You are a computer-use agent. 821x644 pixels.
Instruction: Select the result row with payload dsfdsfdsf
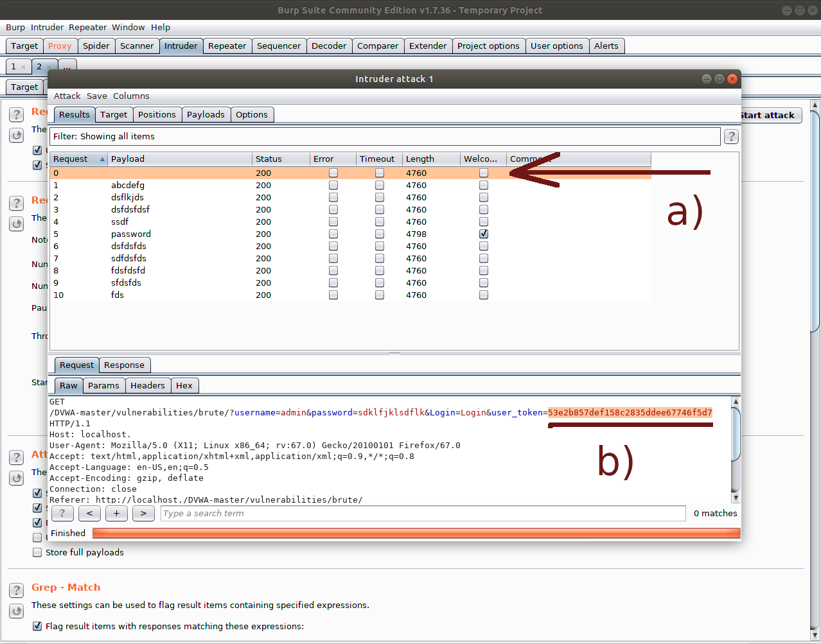pyautogui.click(x=350, y=209)
